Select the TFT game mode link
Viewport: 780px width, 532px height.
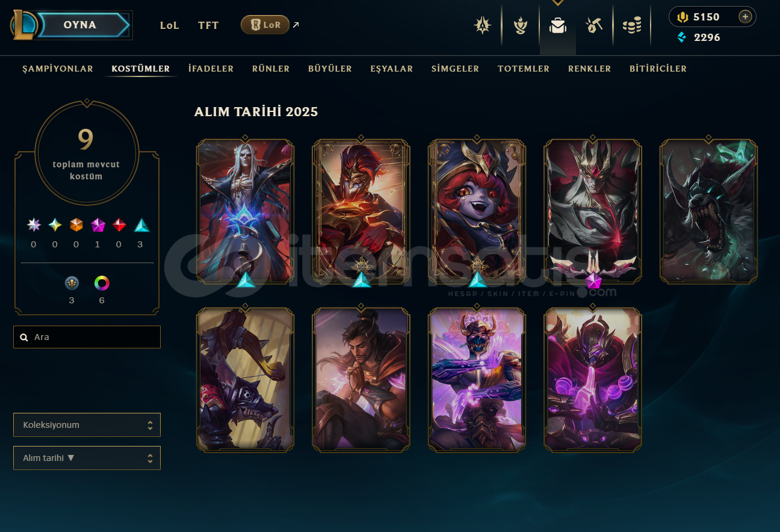pos(208,25)
